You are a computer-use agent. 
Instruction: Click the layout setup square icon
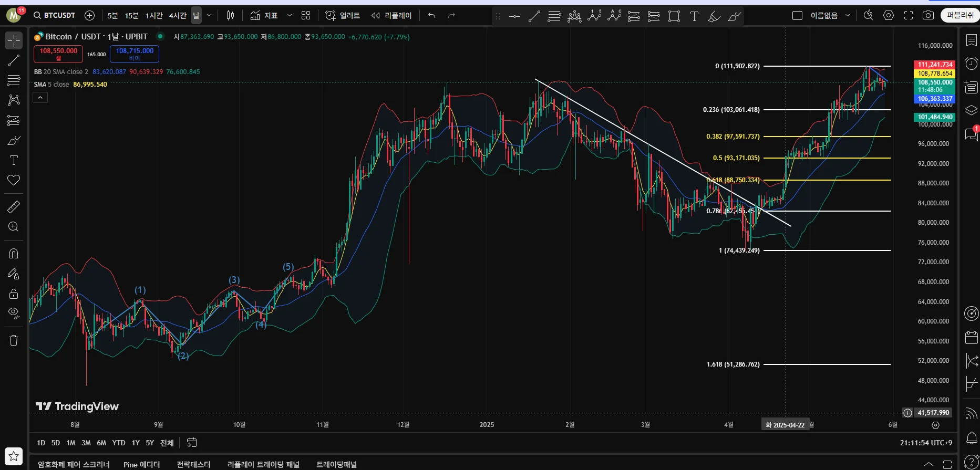click(797, 16)
